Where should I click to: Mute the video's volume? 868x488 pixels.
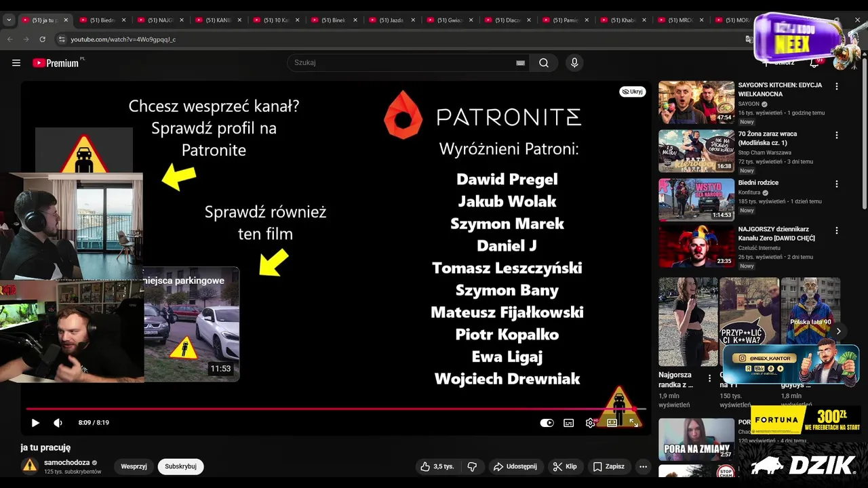(x=58, y=423)
